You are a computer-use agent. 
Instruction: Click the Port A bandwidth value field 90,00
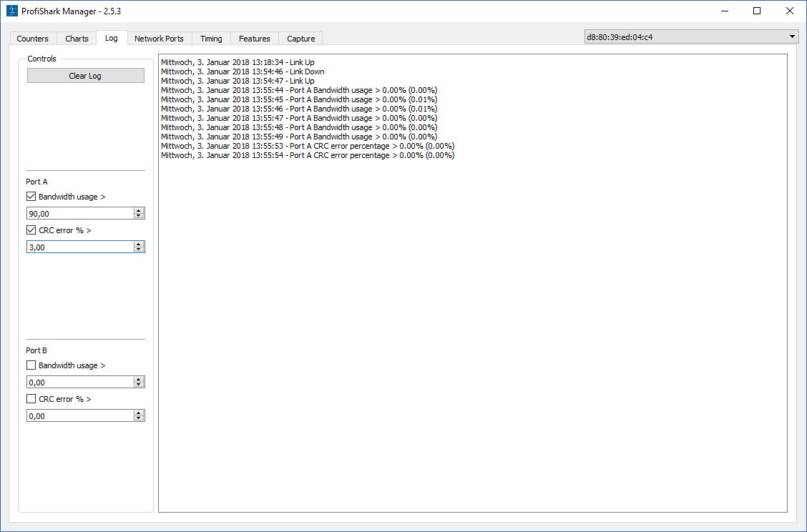[x=79, y=213]
